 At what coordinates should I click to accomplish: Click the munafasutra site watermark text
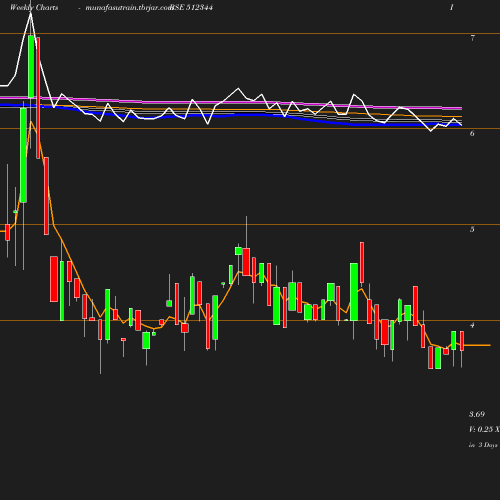pyautogui.click(x=128, y=8)
